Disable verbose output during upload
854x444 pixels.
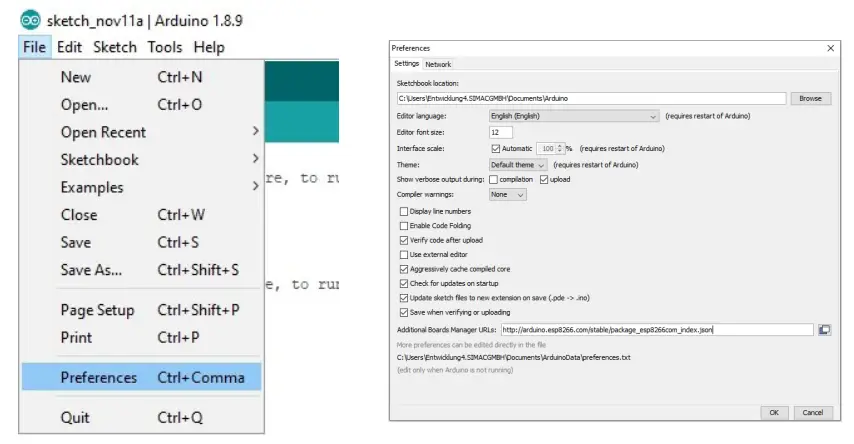pos(544,179)
